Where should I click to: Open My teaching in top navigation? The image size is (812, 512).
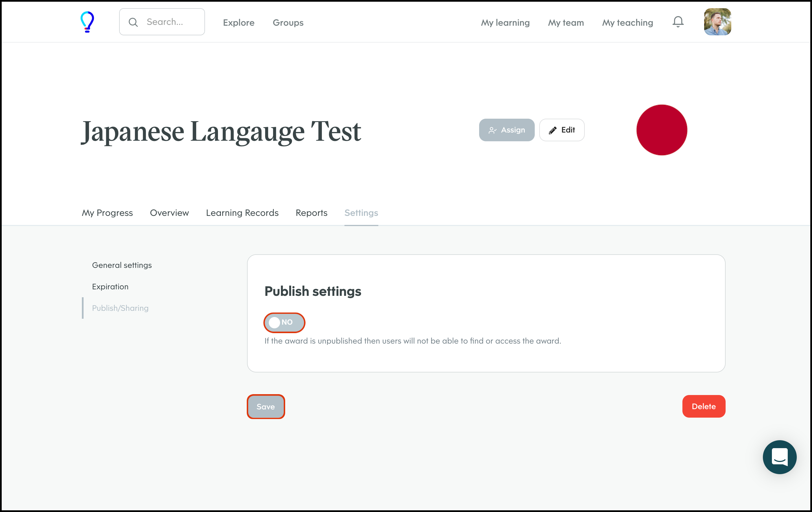(627, 23)
